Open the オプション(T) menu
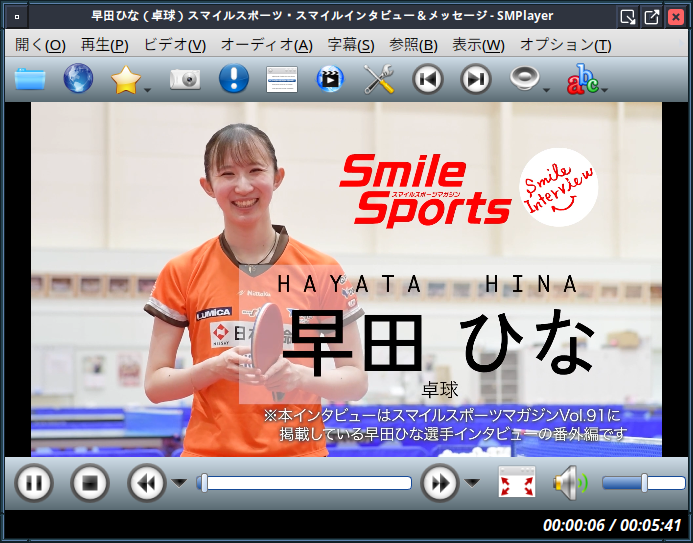The image size is (693, 543). tap(565, 45)
